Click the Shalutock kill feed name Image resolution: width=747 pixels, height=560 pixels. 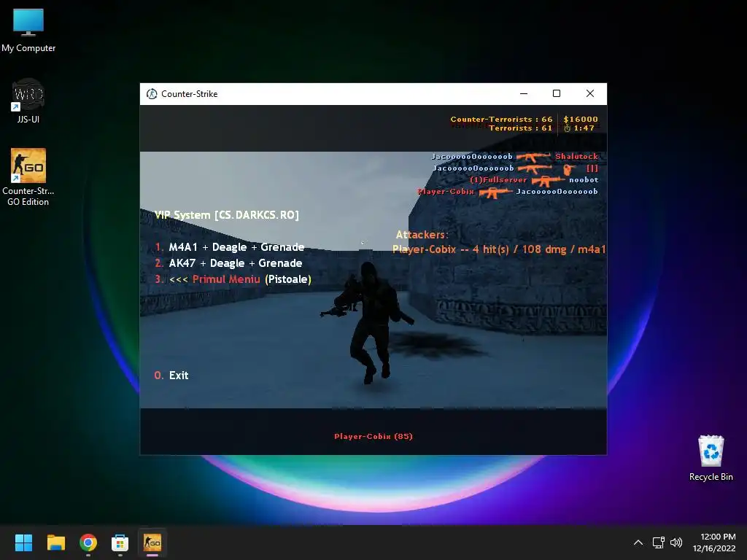576,156
